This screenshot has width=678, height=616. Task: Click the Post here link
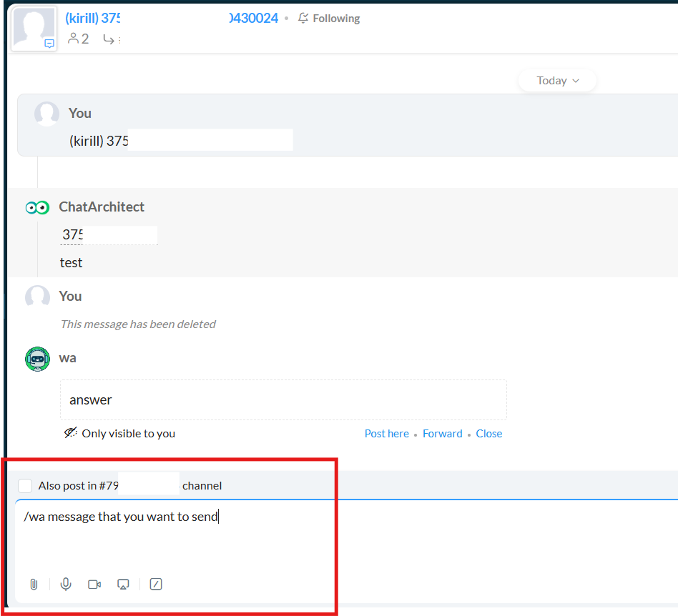coord(386,434)
